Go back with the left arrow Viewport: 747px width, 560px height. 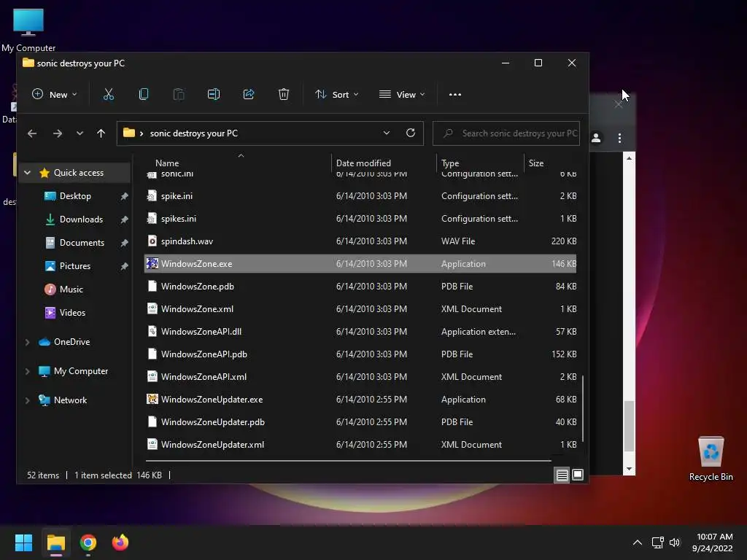(x=32, y=133)
